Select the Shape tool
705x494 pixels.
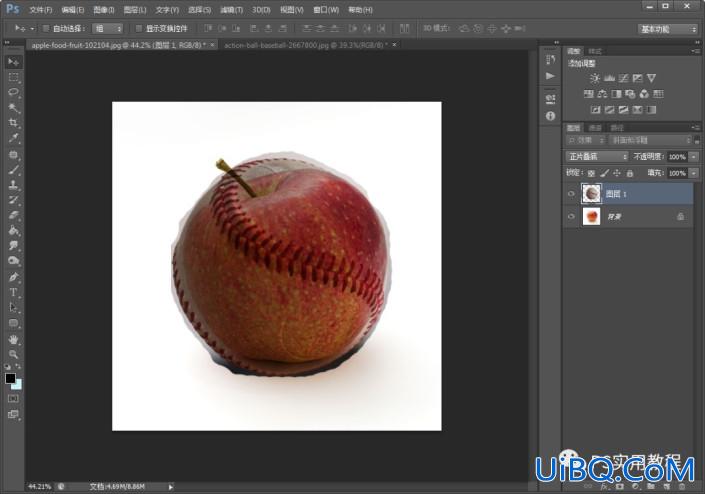click(x=13, y=323)
